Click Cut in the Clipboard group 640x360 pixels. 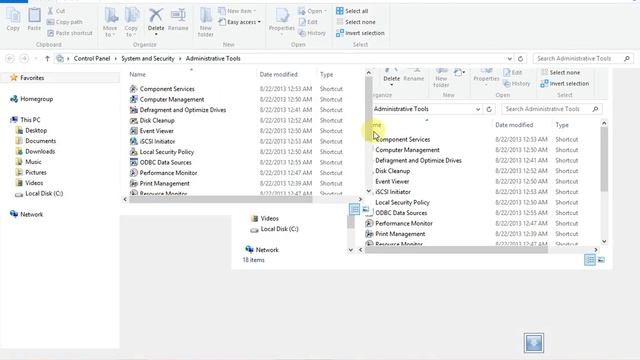[x=56, y=11]
